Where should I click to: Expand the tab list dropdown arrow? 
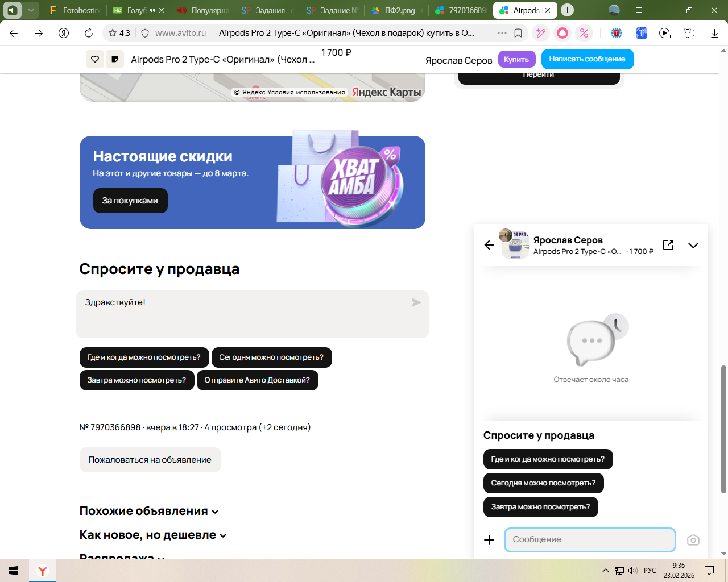point(31,10)
